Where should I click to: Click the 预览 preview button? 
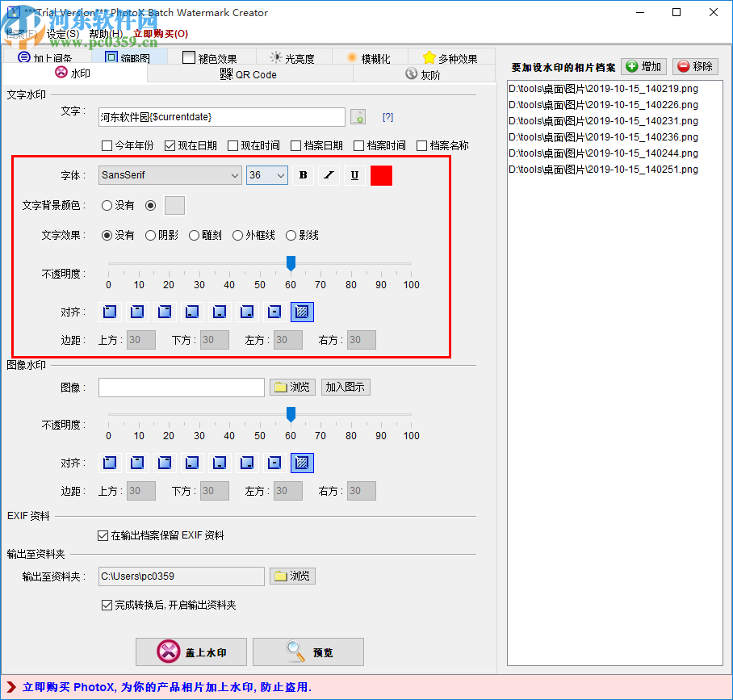[308, 652]
